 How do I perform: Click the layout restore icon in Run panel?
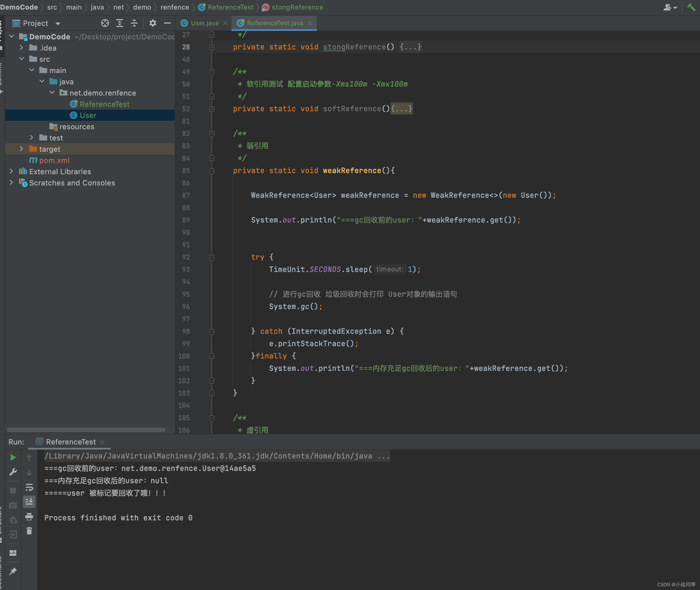tap(13, 553)
